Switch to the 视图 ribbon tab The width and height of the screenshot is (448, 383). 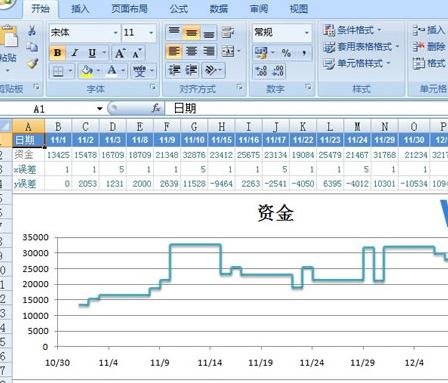pos(299,9)
